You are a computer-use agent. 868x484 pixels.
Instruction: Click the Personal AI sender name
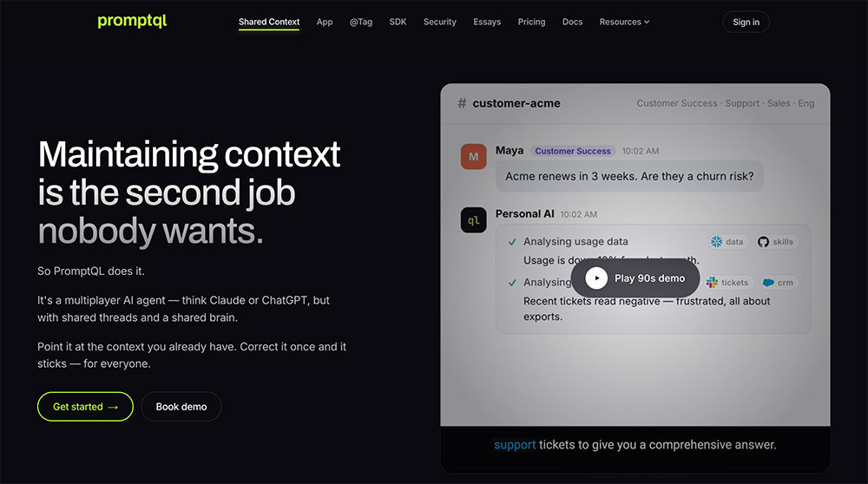pyautogui.click(x=524, y=214)
